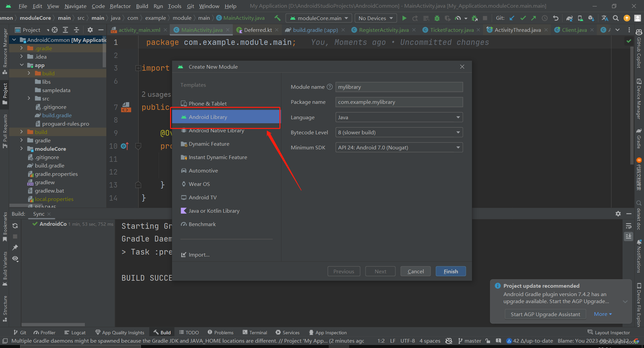Collapse the app folder in tree
Viewport: 644px width, 348px height.
[x=21, y=65]
